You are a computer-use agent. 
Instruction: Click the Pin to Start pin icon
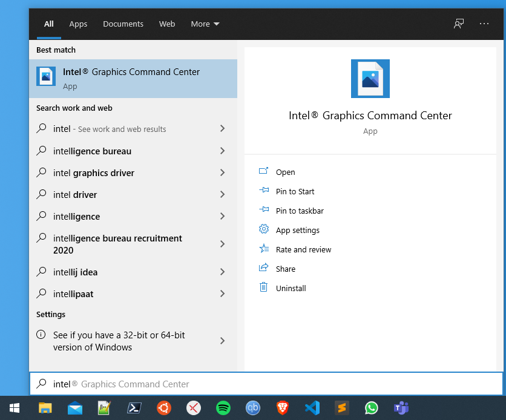pos(264,190)
